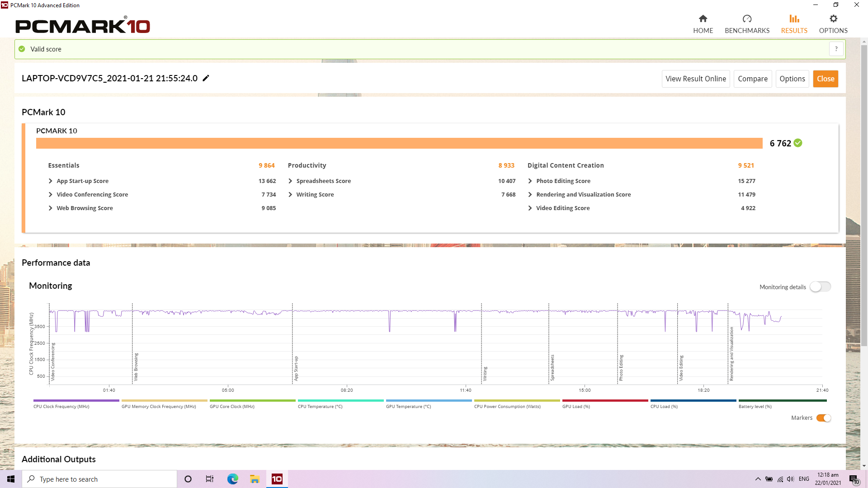Click the App Start-up marker in chart
The height and width of the screenshot is (488, 868).
click(x=296, y=368)
